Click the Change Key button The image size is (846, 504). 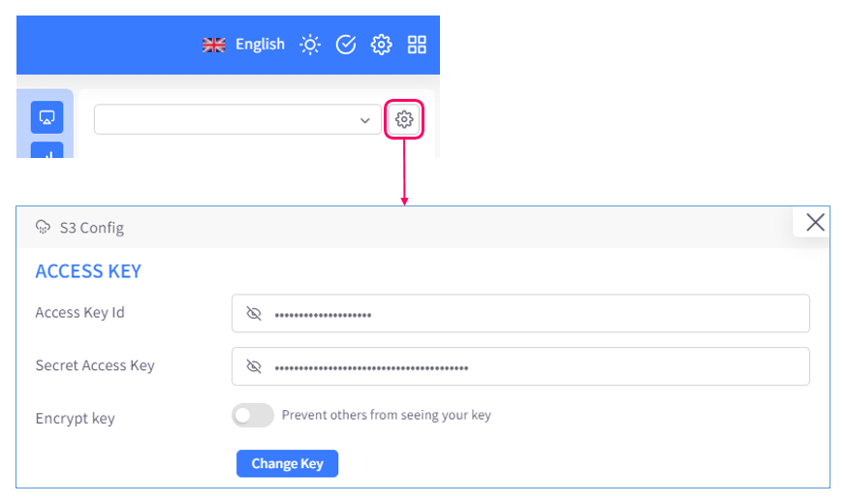point(287,463)
